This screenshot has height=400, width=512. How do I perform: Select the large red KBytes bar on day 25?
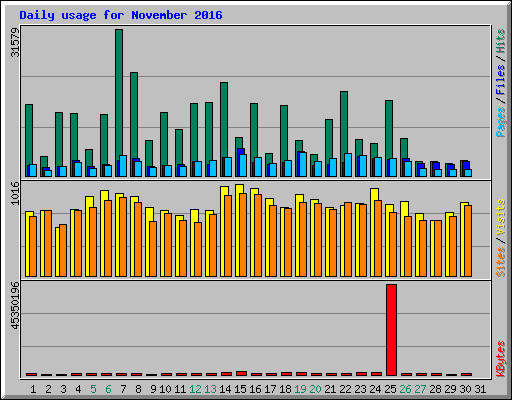pos(391,330)
